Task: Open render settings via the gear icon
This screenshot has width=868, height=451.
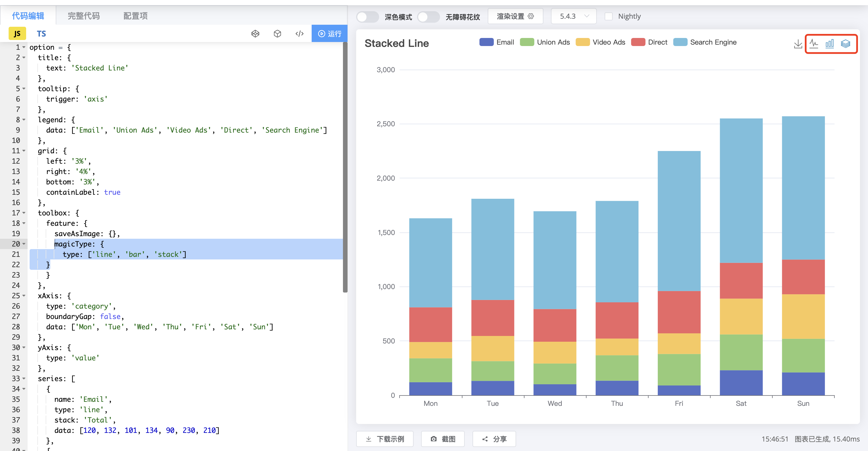Action: (x=531, y=16)
